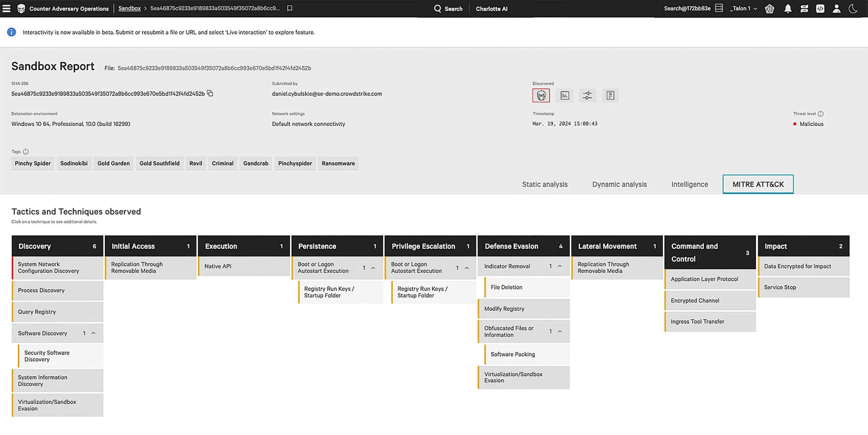Click the Ransomware tag
Viewport: 868px width, 435px height.
click(x=338, y=163)
